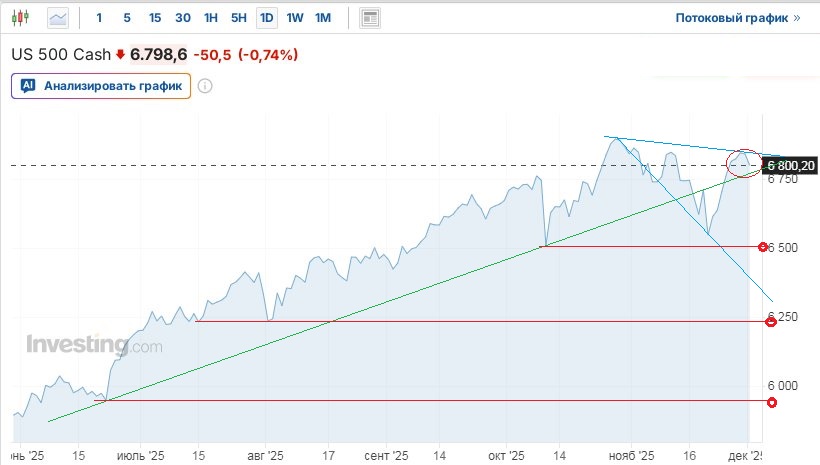Select the 1M monthly interval
Viewport: 820px width, 465px height.
click(323, 18)
